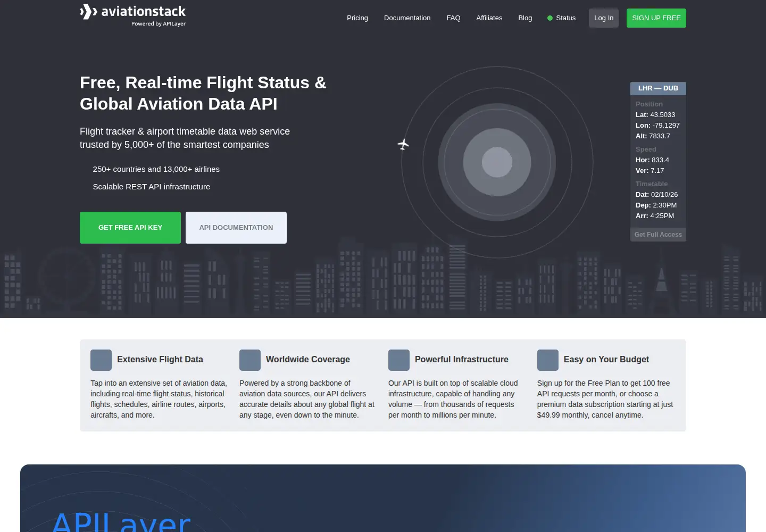Screen dimensions: 766x532
Task: Visit the Blog
Action: [525, 18]
